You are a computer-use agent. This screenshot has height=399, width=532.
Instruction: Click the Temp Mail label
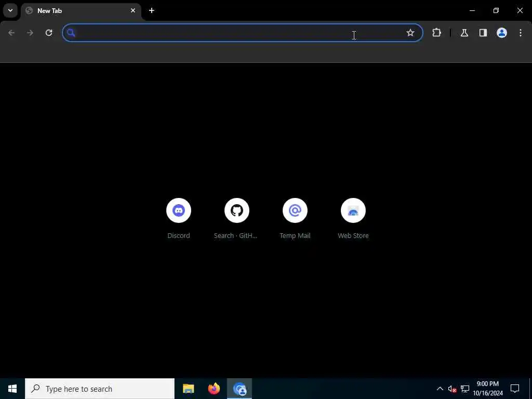coord(295,235)
